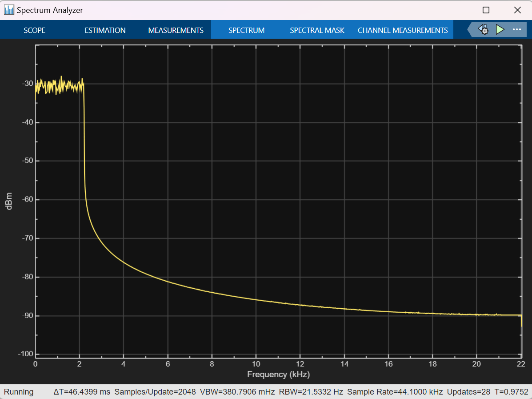The width and height of the screenshot is (532, 399).
Task: Click the generate script gear icon
Action: 484,30
